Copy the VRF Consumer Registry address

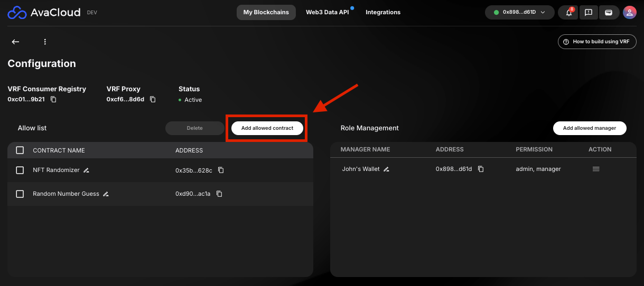click(x=53, y=99)
